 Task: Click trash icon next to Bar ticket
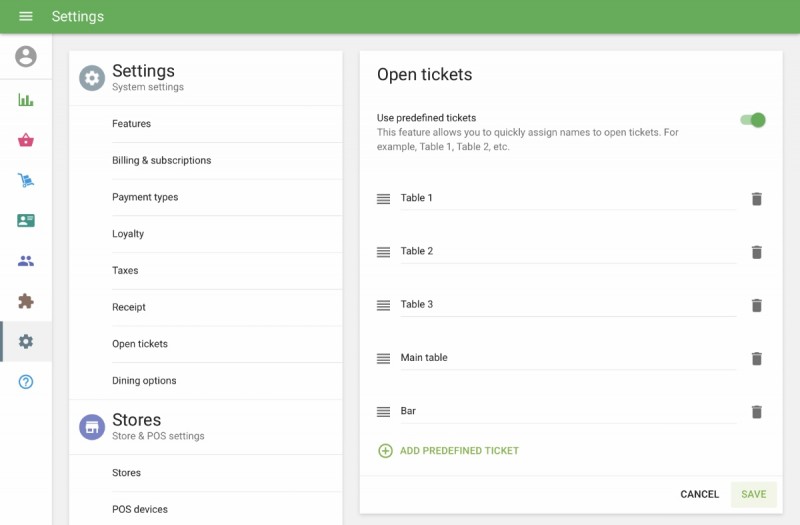tap(756, 412)
